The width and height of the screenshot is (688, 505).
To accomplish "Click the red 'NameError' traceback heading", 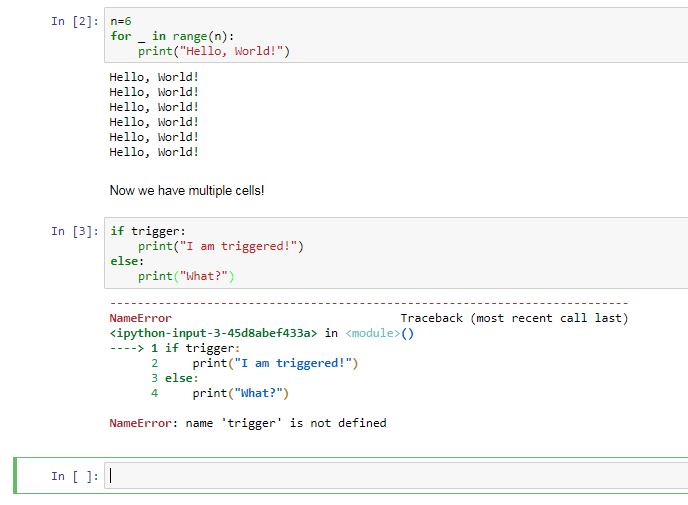I will pos(140,318).
